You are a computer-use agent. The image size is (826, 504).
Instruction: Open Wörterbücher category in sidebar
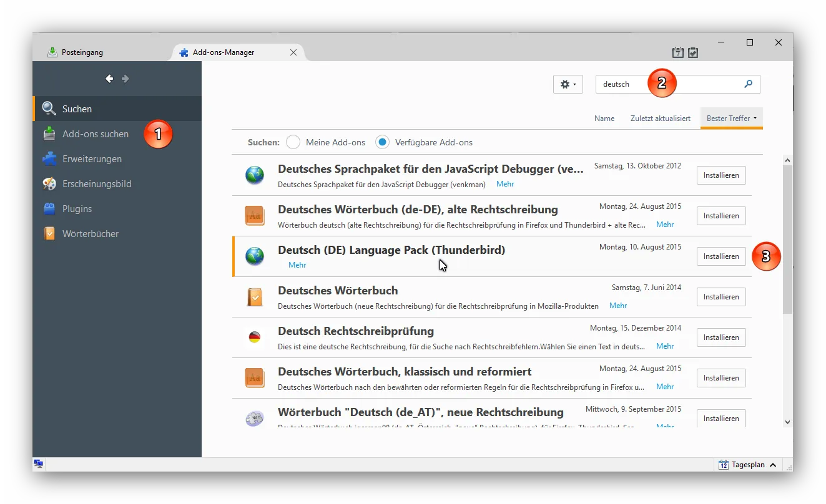point(117,233)
